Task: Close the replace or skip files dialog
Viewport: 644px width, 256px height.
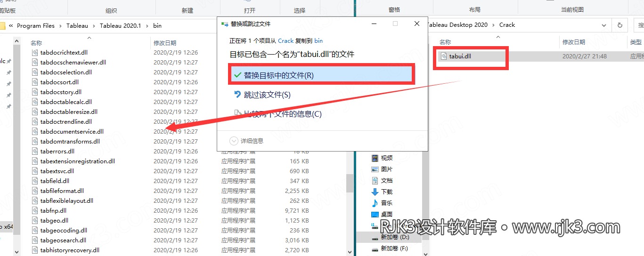Action: 417,24
